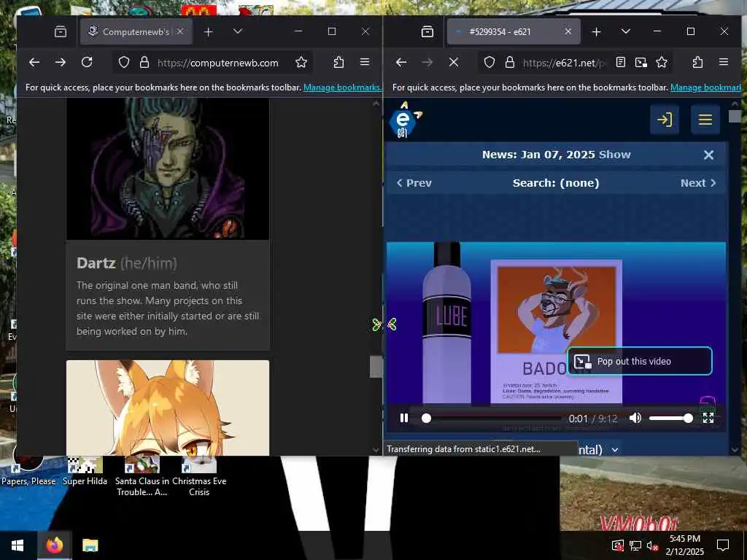
Task: Bookmark the computernewb.com page
Action: [x=301, y=63]
